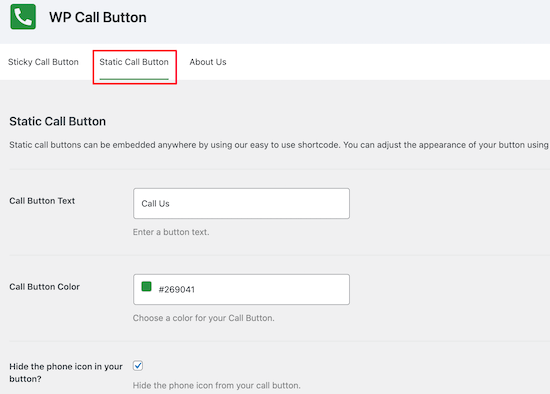This screenshot has width=550, height=394.
Task: Click the green underline below Static Call Button tab
Action: tap(134, 79)
